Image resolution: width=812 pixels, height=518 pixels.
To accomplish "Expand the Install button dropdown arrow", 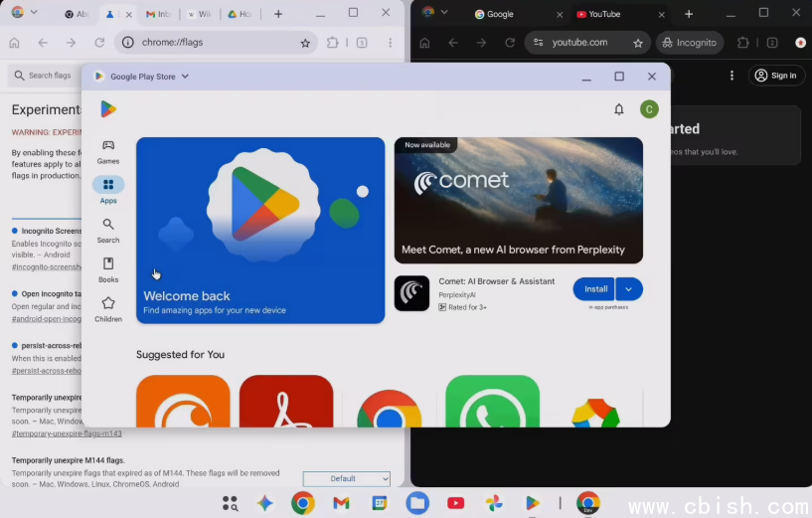I will coord(629,289).
